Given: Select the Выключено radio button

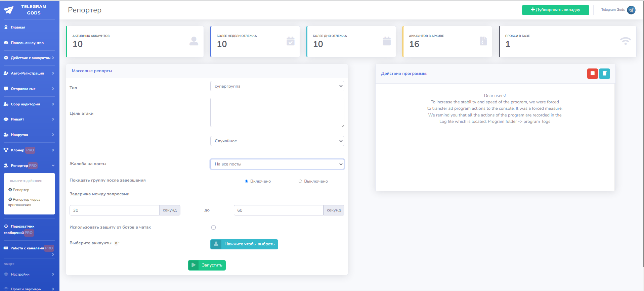Looking at the screenshot, I should click(x=300, y=181).
